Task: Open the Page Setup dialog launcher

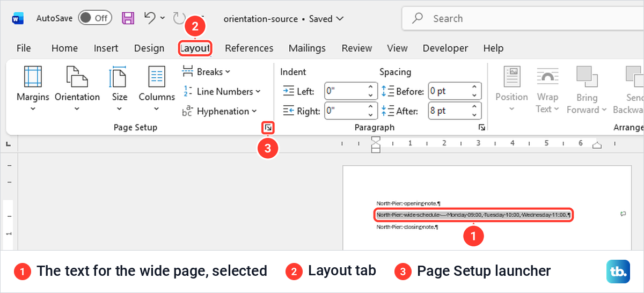Action: coord(268,127)
